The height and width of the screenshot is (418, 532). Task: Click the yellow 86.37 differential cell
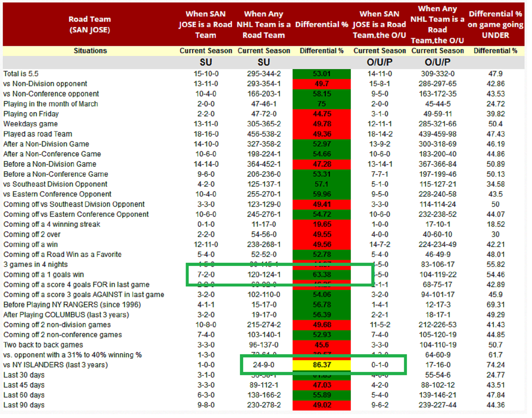pos(322,365)
